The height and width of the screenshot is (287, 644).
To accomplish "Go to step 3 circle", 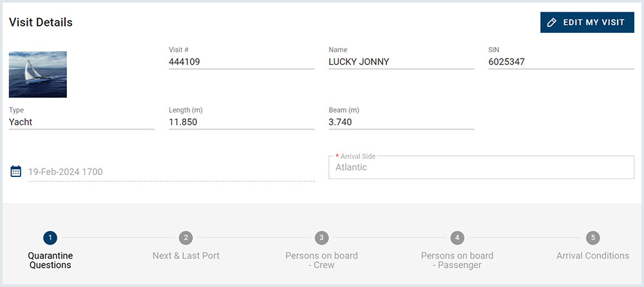I will (x=322, y=237).
